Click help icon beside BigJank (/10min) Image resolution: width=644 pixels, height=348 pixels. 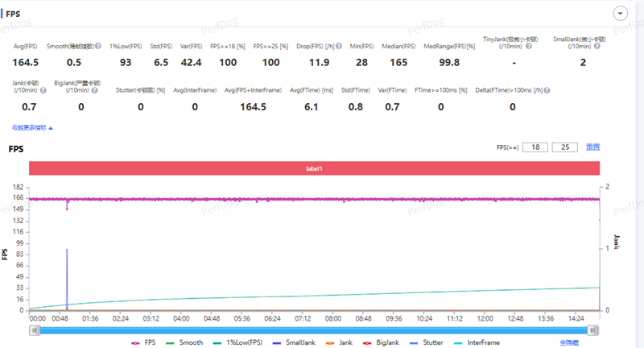(x=93, y=90)
